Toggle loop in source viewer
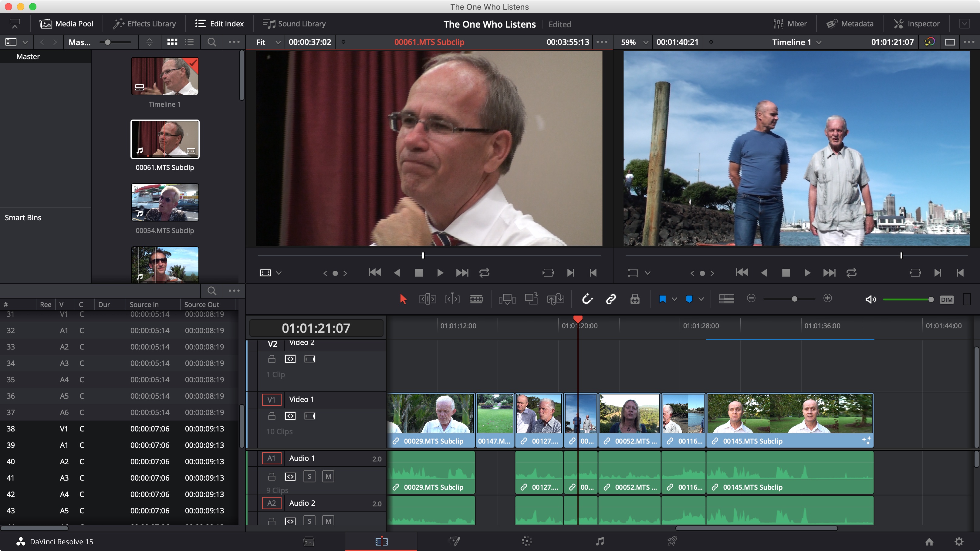The width and height of the screenshot is (980, 551). 484,272
